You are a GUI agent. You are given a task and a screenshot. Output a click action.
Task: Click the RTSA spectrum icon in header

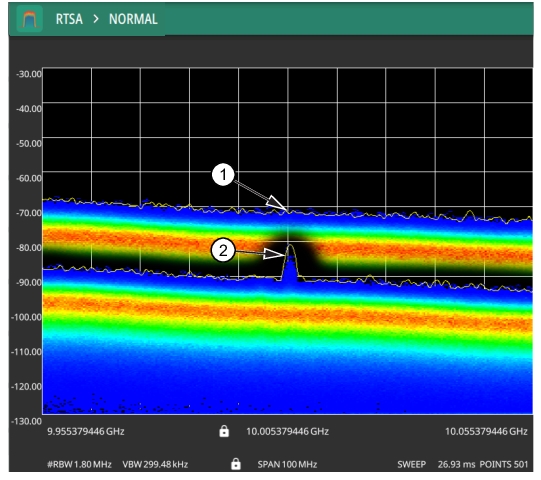click(30, 19)
